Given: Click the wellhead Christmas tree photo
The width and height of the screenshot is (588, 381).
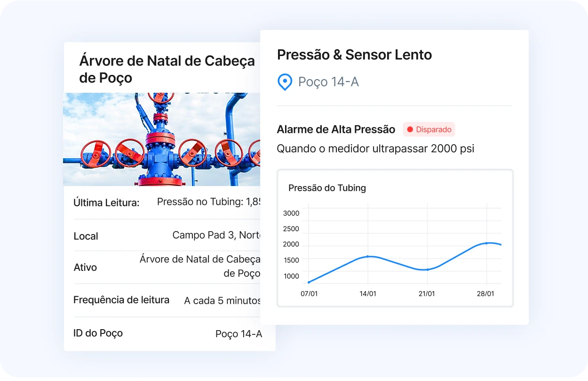Looking at the screenshot, I should 162,139.
